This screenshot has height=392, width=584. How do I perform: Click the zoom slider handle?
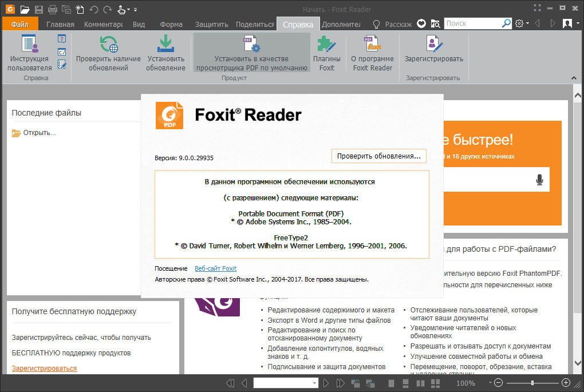[x=532, y=383]
